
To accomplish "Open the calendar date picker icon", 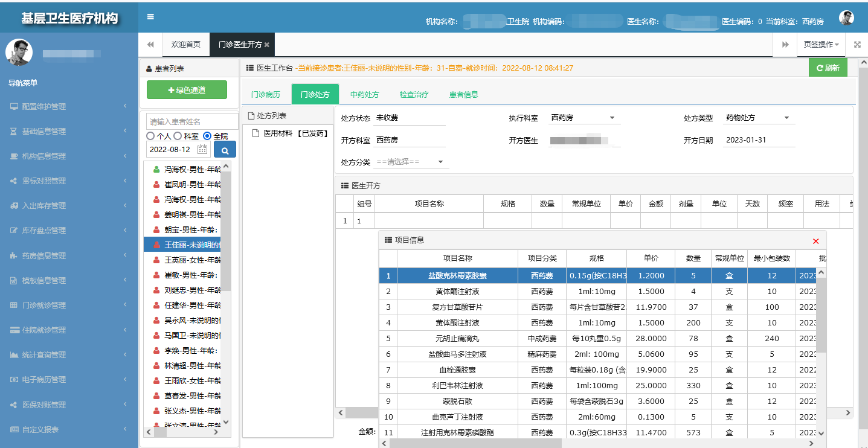I will click(202, 150).
